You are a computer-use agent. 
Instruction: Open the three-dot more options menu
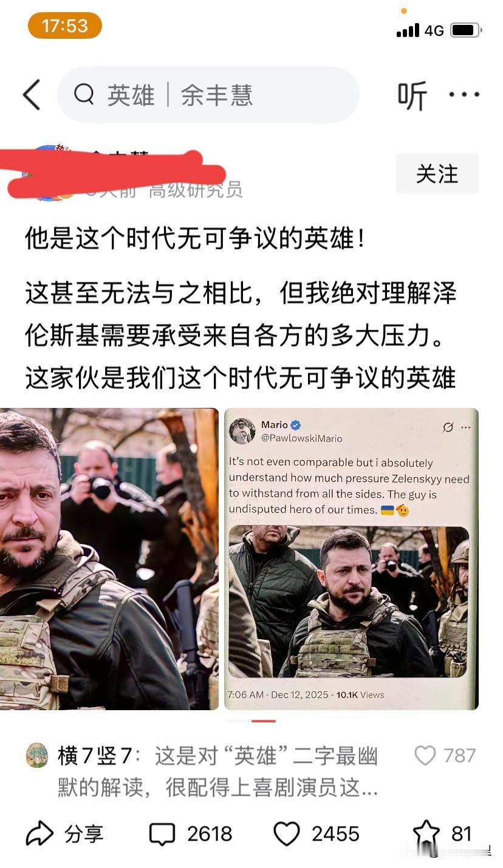click(x=464, y=95)
